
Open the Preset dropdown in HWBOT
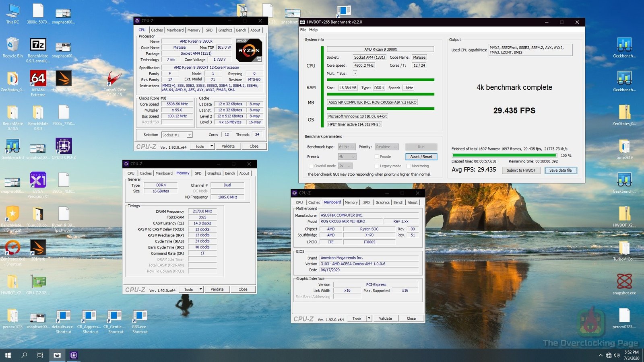point(347,156)
